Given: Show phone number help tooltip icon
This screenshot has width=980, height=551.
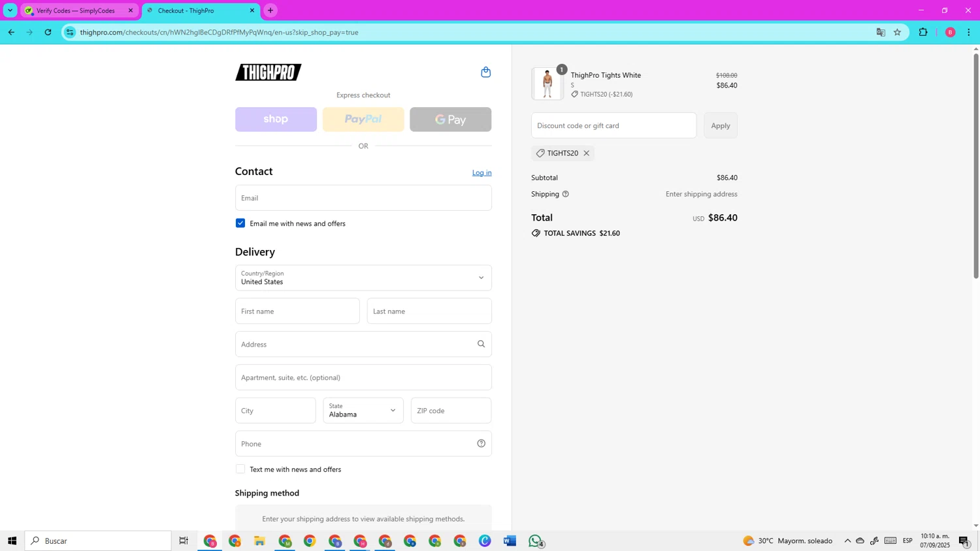Looking at the screenshot, I should click(481, 443).
